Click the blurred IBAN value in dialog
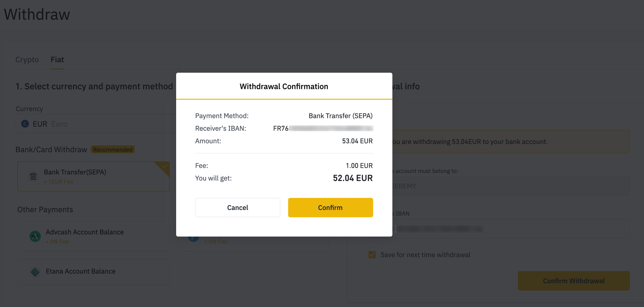 click(x=331, y=128)
